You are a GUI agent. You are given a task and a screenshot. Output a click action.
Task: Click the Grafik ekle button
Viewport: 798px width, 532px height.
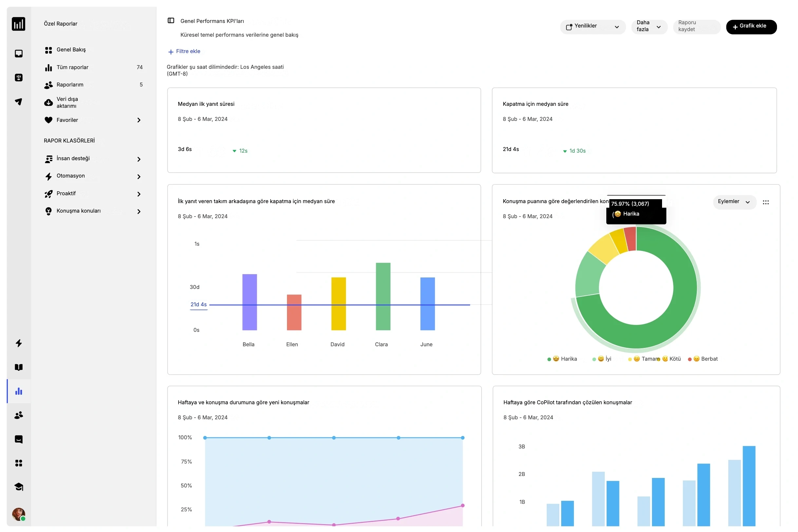pyautogui.click(x=751, y=27)
